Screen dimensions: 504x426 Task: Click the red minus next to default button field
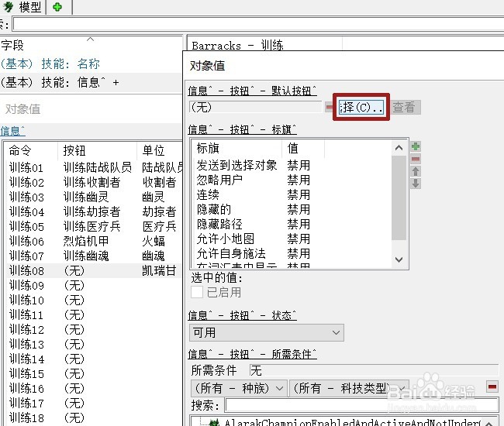click(329, 107)
